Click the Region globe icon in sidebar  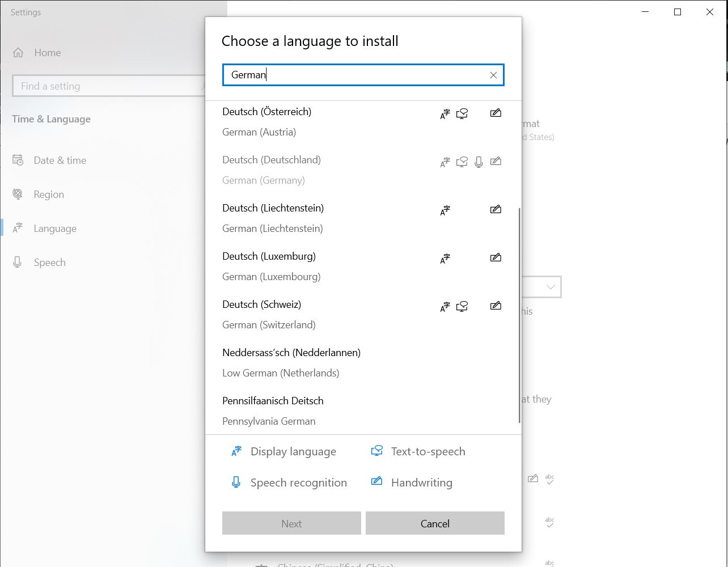coord(18,194)
